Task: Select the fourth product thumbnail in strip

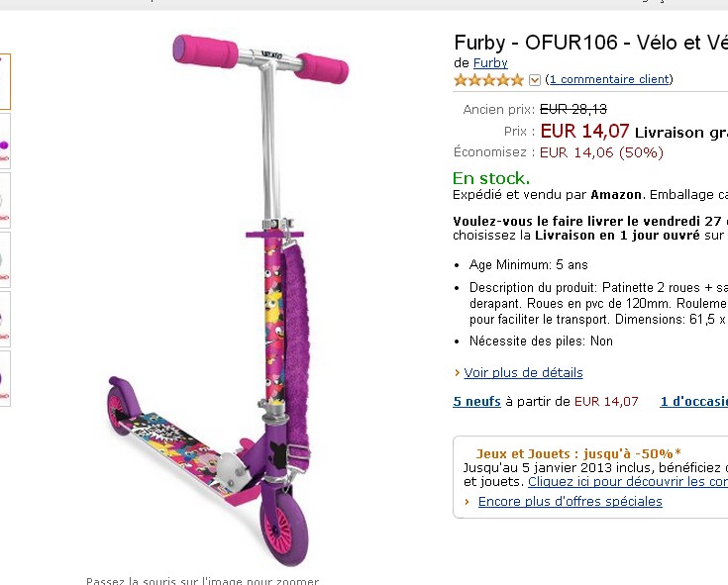Action: click(5, 259)
